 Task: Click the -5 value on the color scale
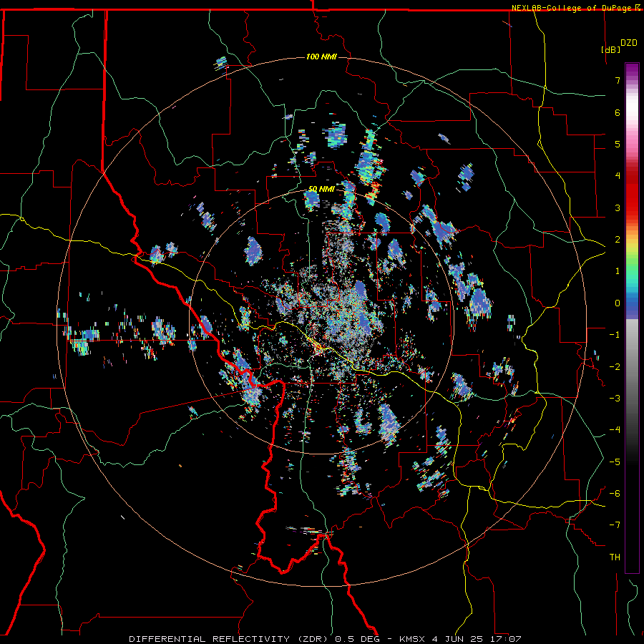click(615, 462)
